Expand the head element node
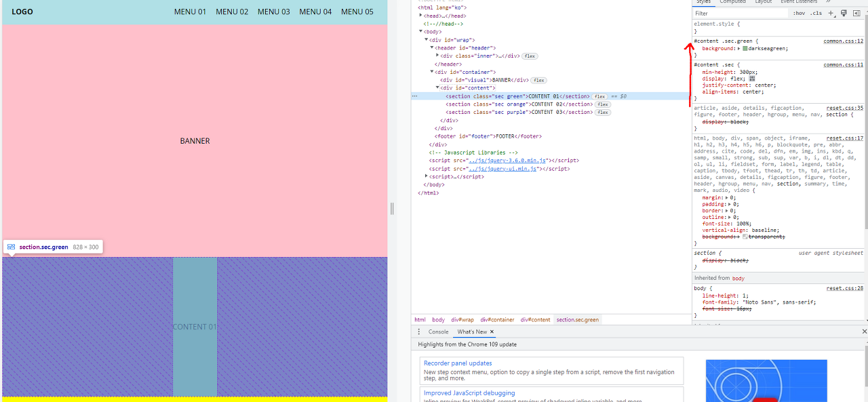This screenshot has width=868, height=402. coord(421,16)
